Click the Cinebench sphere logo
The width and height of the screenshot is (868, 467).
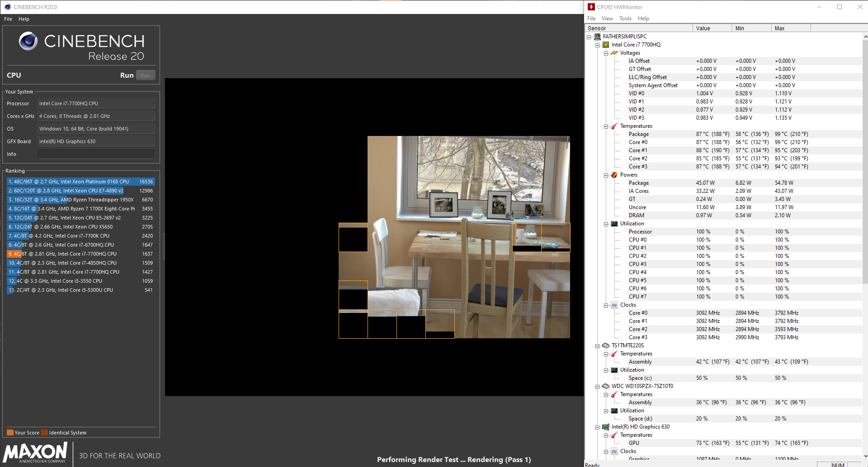pos(28,41)
